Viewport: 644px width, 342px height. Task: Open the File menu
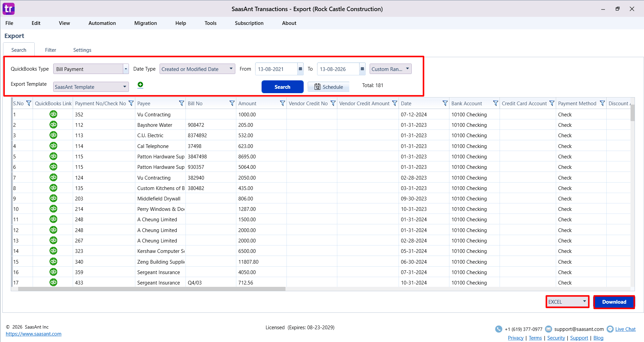(x=9, y=23)
